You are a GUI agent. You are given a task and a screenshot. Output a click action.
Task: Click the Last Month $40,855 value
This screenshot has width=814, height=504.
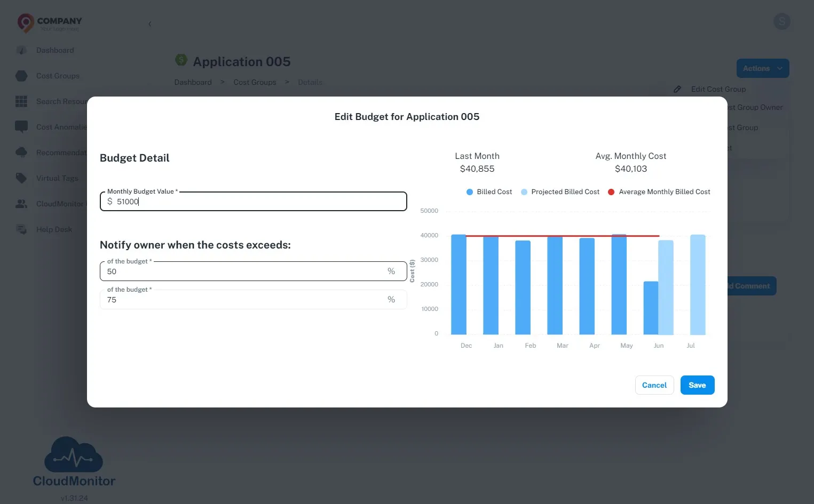477,169
